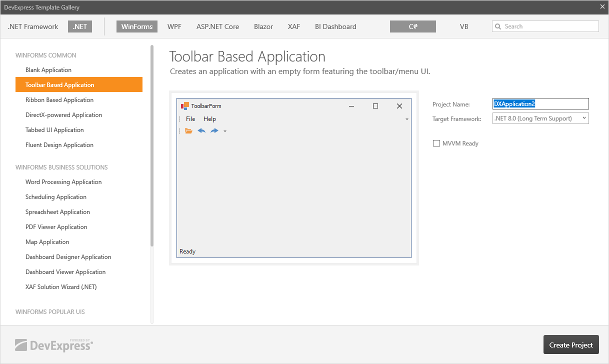This screenshot has height=364, width=609.
Task: Click the Project Name label
Action: (x=451, y=104)
